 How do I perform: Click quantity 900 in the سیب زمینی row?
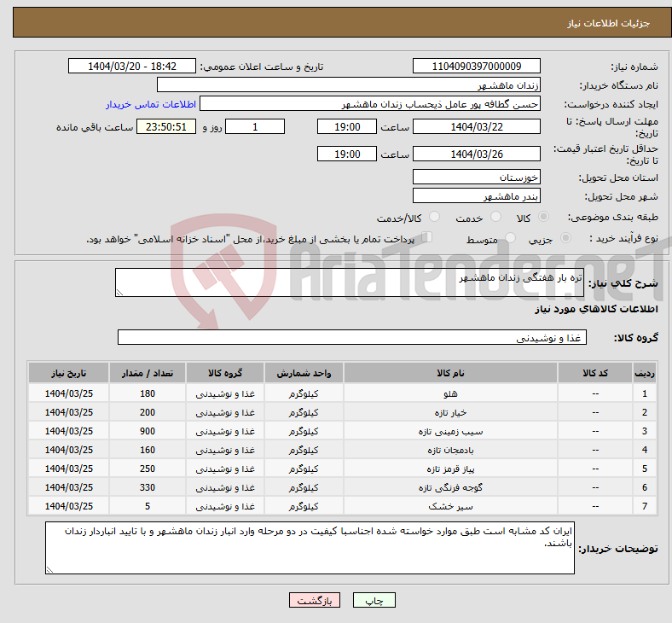[148, 431]
